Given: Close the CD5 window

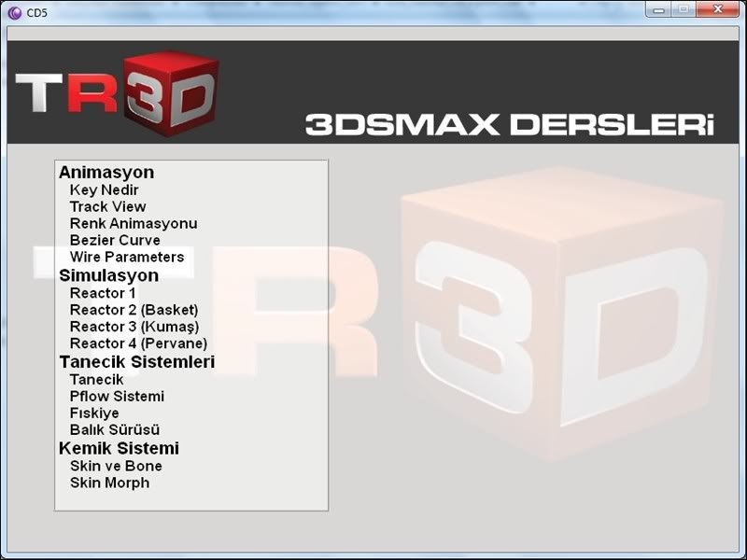Looking at the screenshot, I should pos(717,9).
